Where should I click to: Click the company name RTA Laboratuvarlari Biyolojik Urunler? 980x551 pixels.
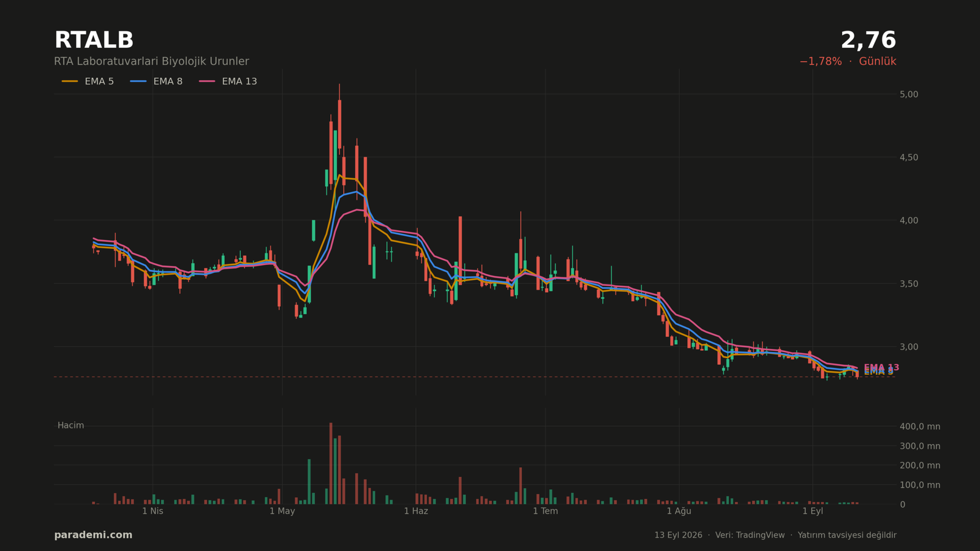pyautogui.click(x=151, y=62)
